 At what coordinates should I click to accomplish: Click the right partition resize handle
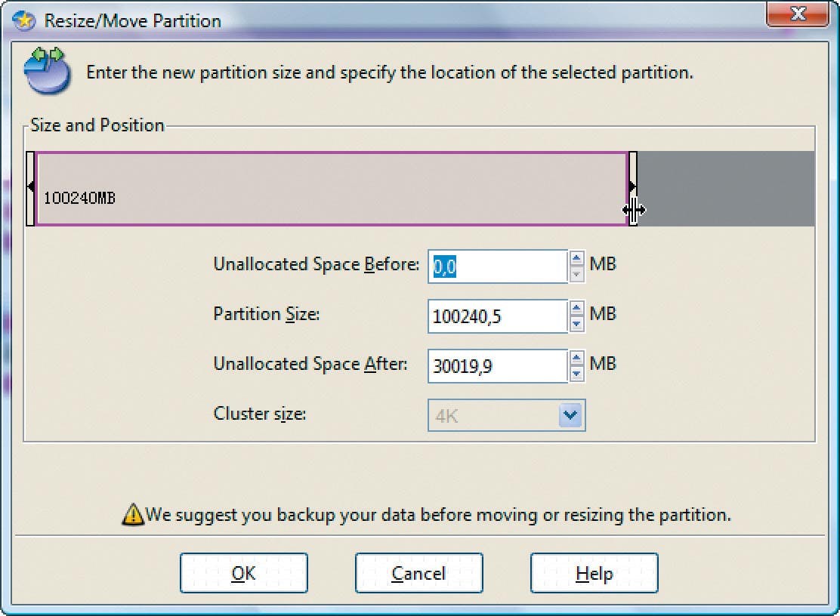point(633,188)
